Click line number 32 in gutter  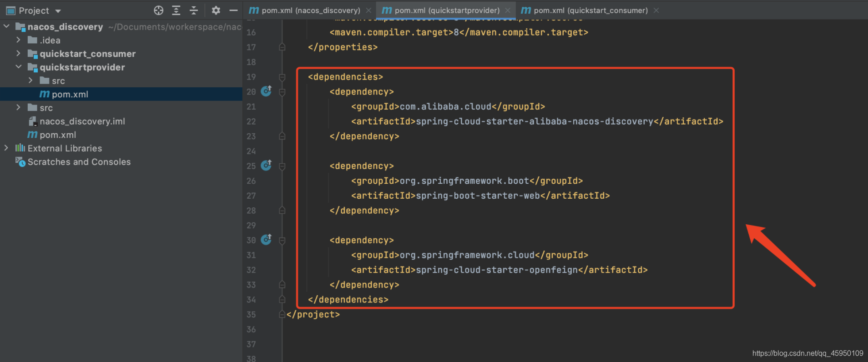click(x=251, y=270)
